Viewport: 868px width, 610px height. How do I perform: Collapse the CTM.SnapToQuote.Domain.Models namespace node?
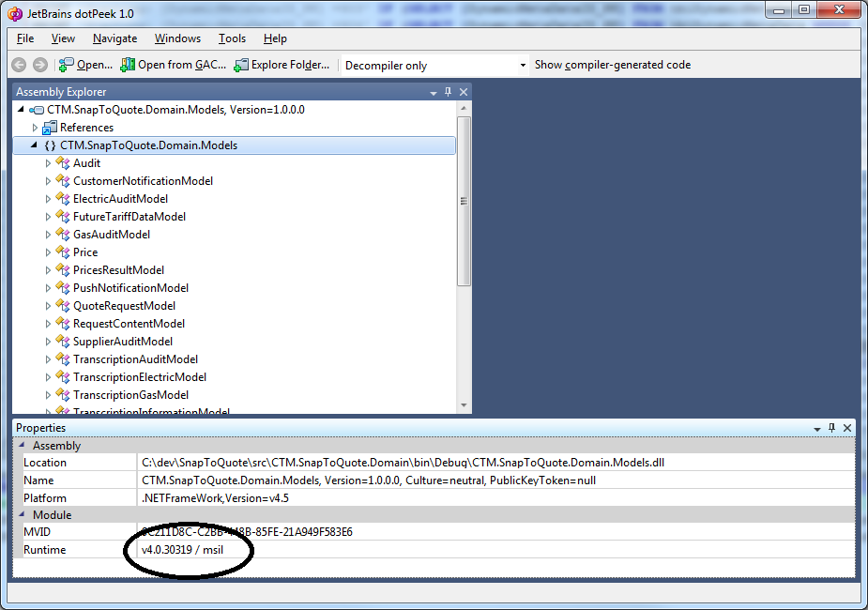(x=35, y=145)
